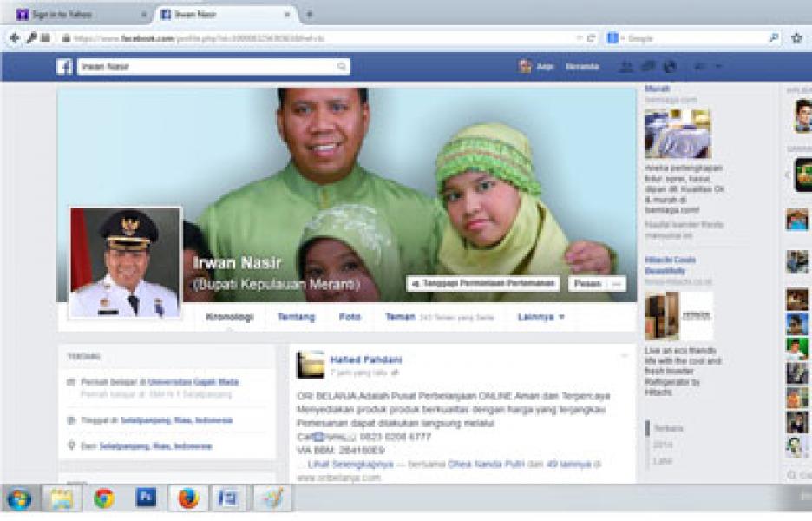
Task: Expand the Lainnya dropdown
Action: [540, 317]
